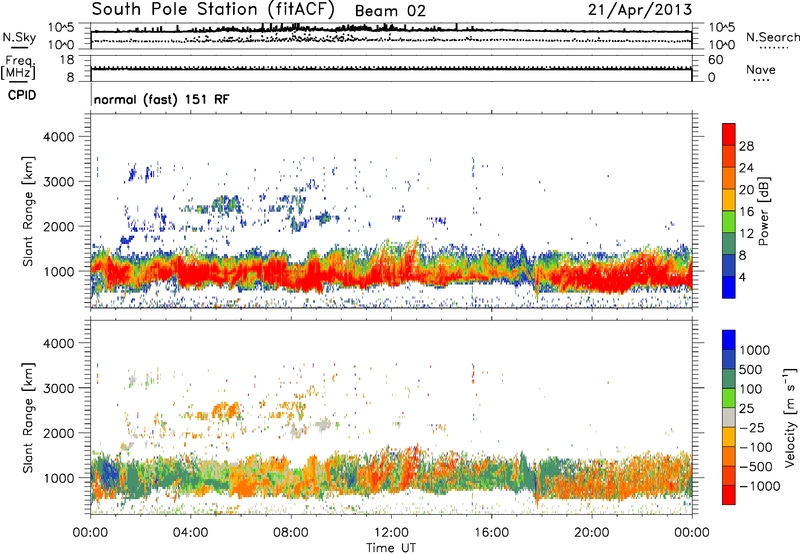Click the '3000' tick on the velocity panel
The height and width of the screenshot is (554, 800).
58,388
